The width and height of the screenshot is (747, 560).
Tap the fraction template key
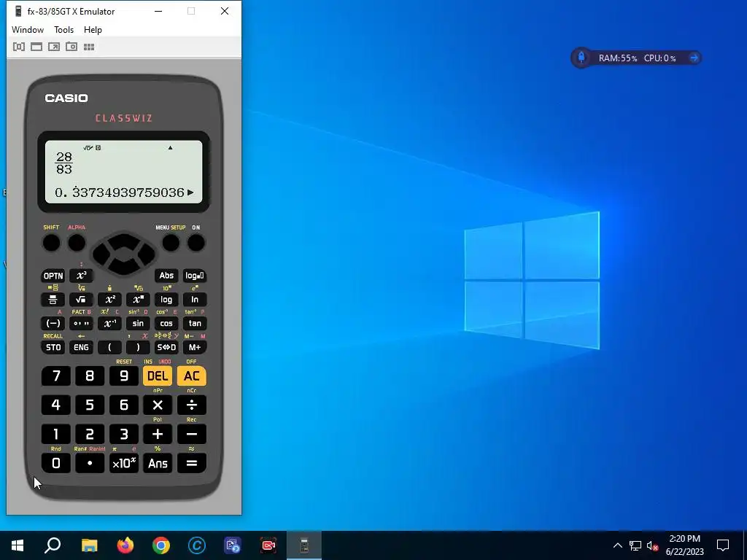coord(53,300)
